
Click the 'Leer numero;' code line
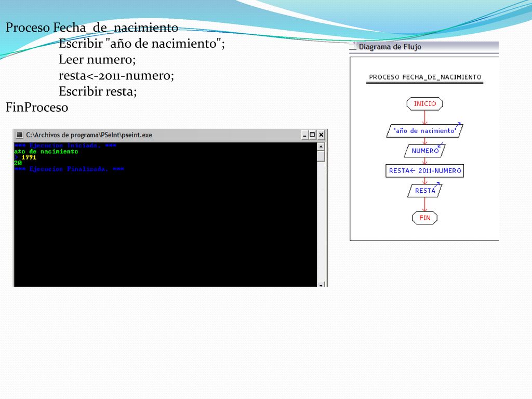[x=97, y=59]
